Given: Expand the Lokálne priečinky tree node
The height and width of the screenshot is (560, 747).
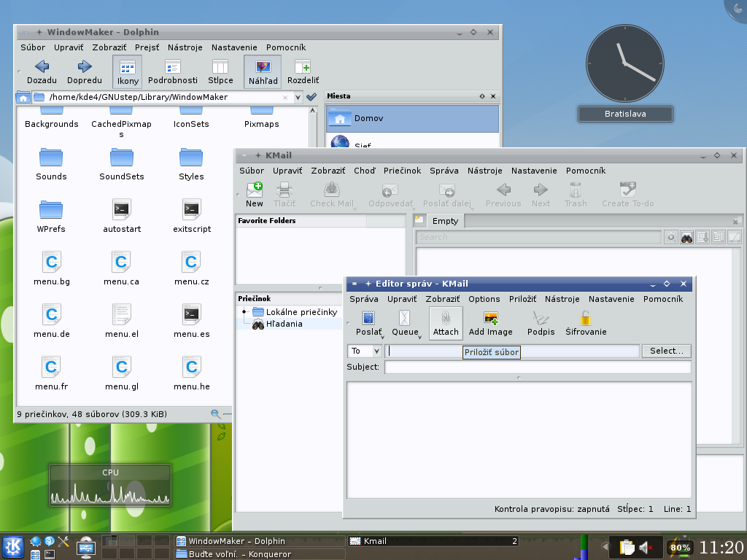Looking at the screenshot, I should click(244, 312).
